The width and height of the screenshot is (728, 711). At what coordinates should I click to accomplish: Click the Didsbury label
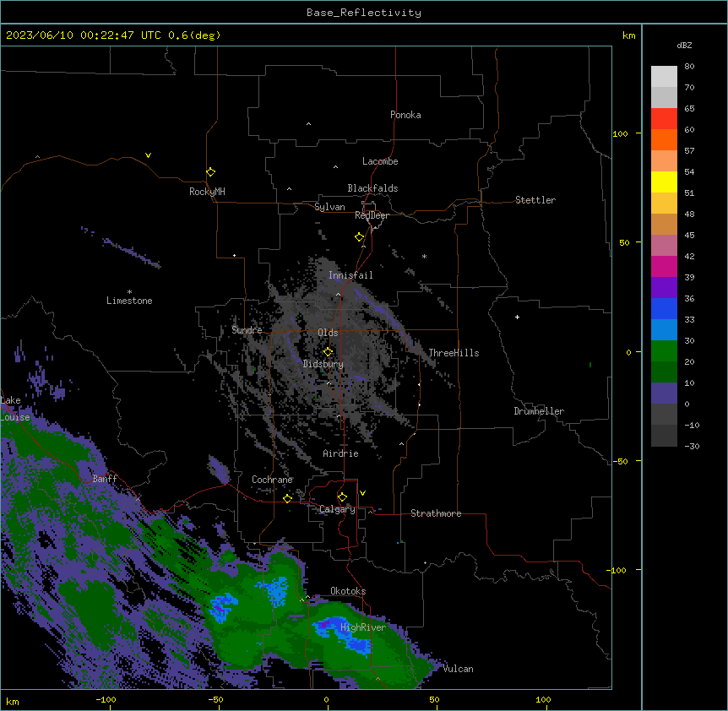click(x=323, y=364)
